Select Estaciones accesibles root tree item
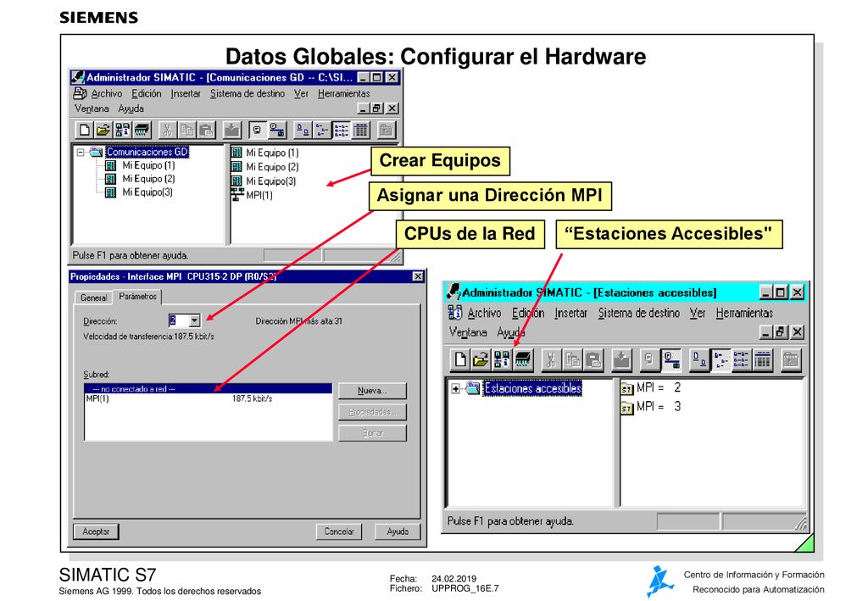The image size is (868, 601). pyautogui.click(x=532, y=388)
